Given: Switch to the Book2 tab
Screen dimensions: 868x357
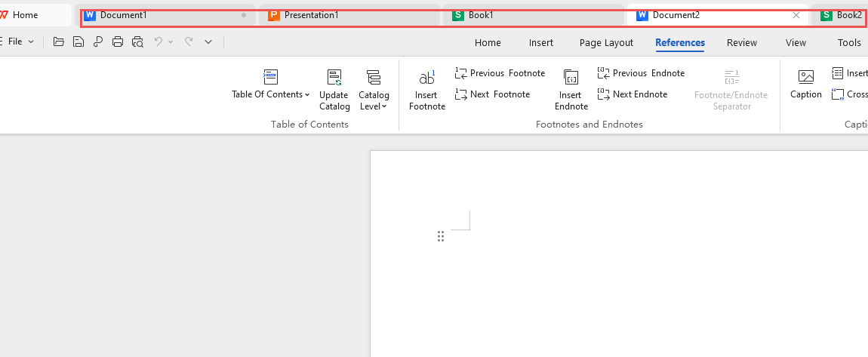Looking at the screenshot, I should 840,15.
